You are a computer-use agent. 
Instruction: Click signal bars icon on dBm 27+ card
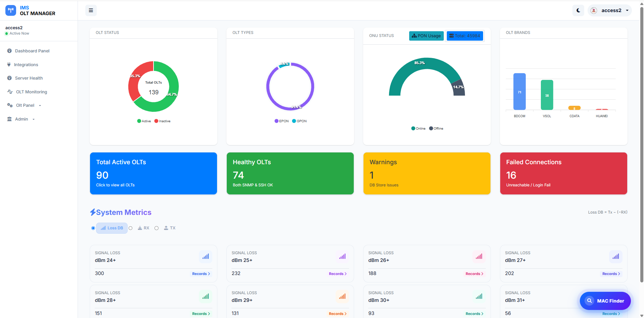616,257
